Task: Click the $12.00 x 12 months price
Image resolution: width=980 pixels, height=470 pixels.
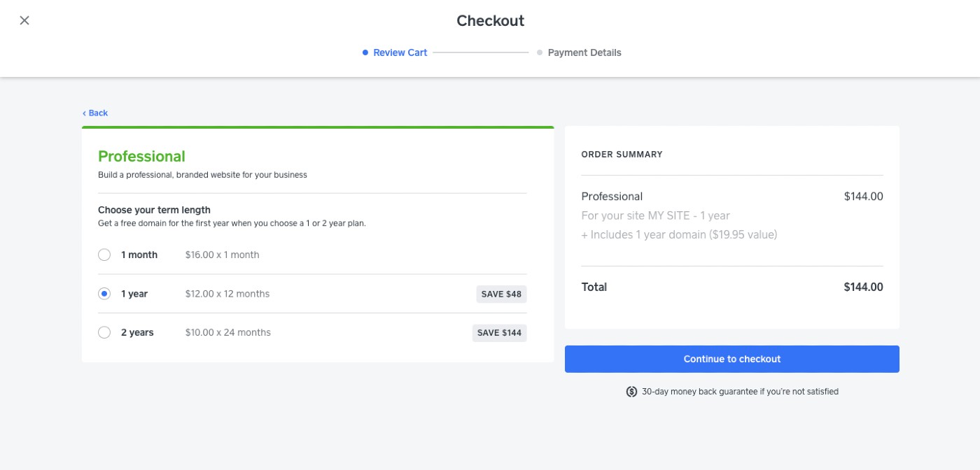Action: [227, 294]
